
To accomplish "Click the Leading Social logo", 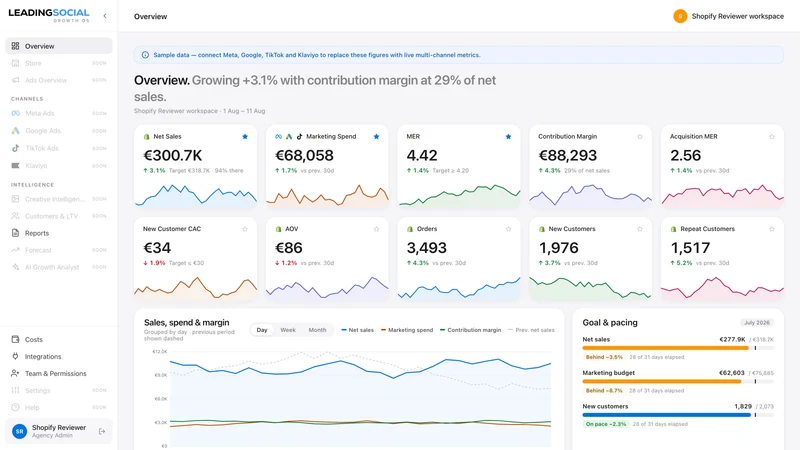I will 49,15.
